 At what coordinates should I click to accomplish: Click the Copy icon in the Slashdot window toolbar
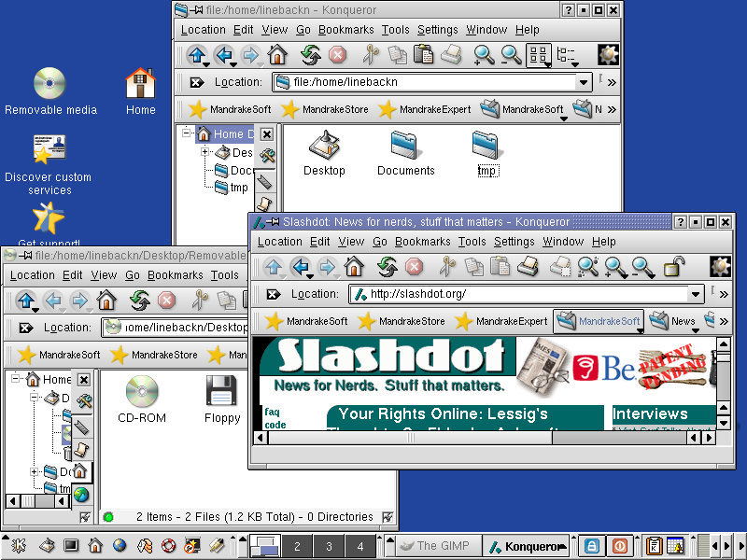(473, 267)
